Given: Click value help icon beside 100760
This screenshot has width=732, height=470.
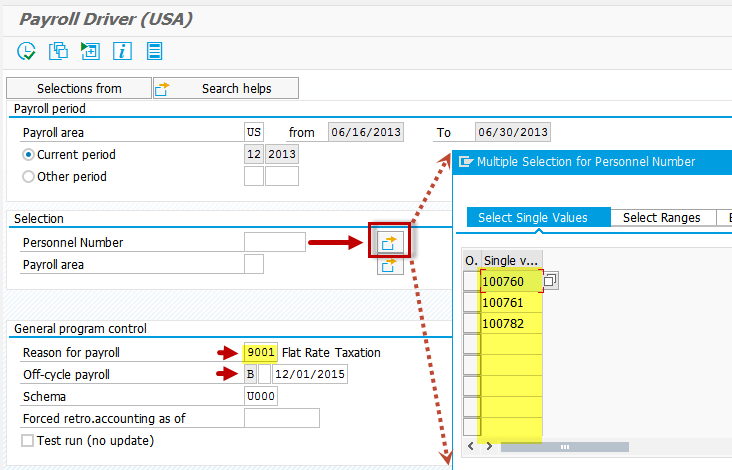Looking at the screenshot, I should point(550,281).
